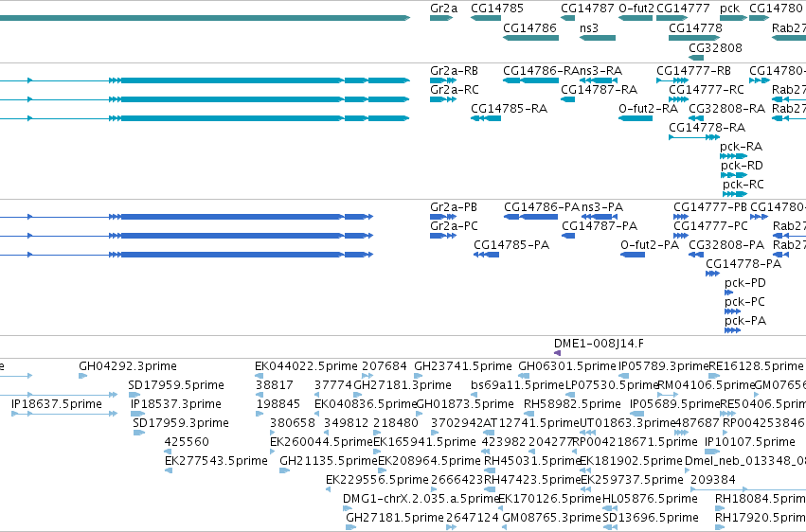806x532 pixels.
Task: Click the SD17959.3prime EST label
Action: coord(180,423)
